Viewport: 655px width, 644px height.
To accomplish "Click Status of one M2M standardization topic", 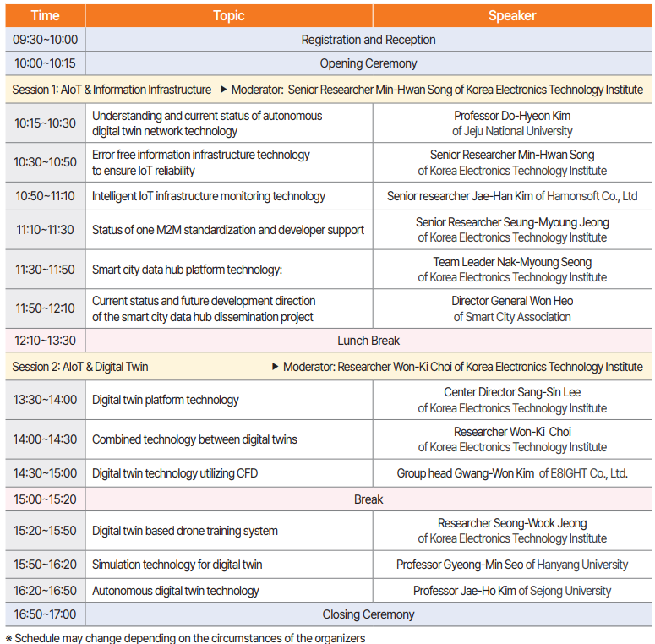I will (228, 230).
